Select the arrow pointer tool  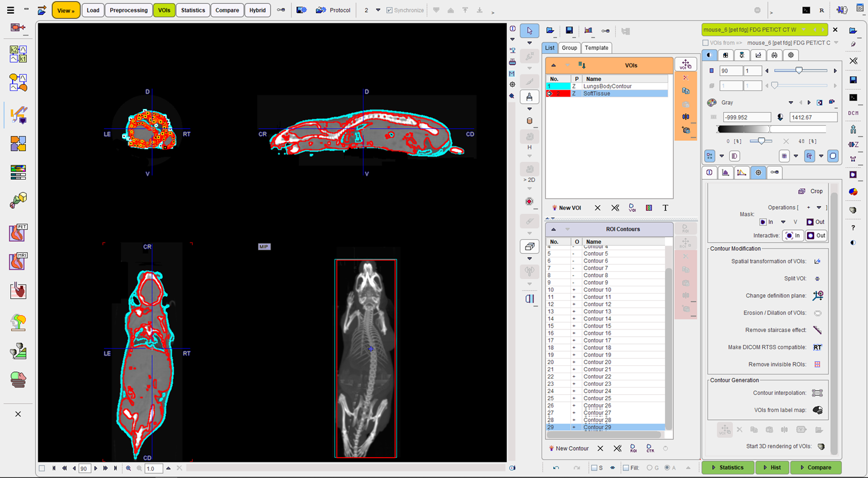coord(529,31)
